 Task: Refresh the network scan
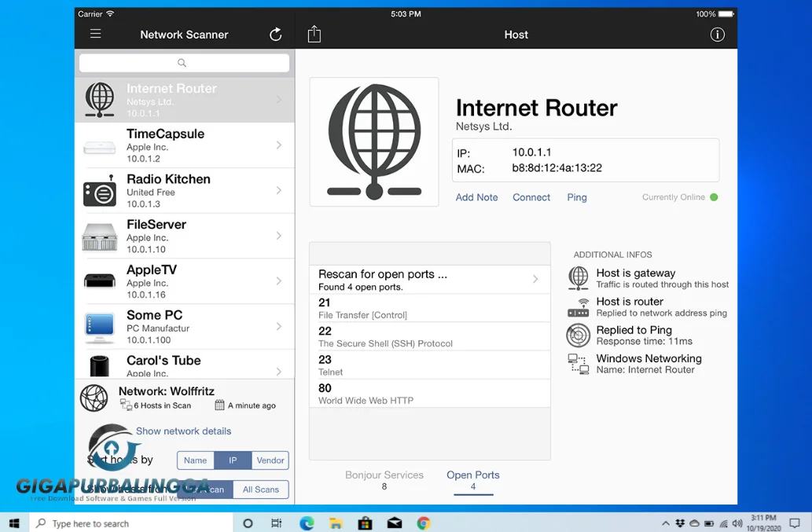click(x=275, y=34)
